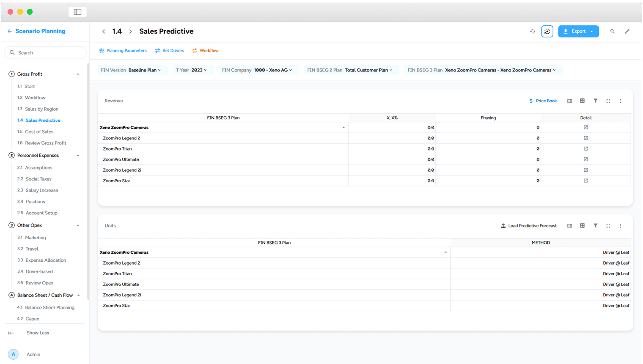The image size is (643, 364).
Task: Click the search magnifier in header
Action: [612, 31]
